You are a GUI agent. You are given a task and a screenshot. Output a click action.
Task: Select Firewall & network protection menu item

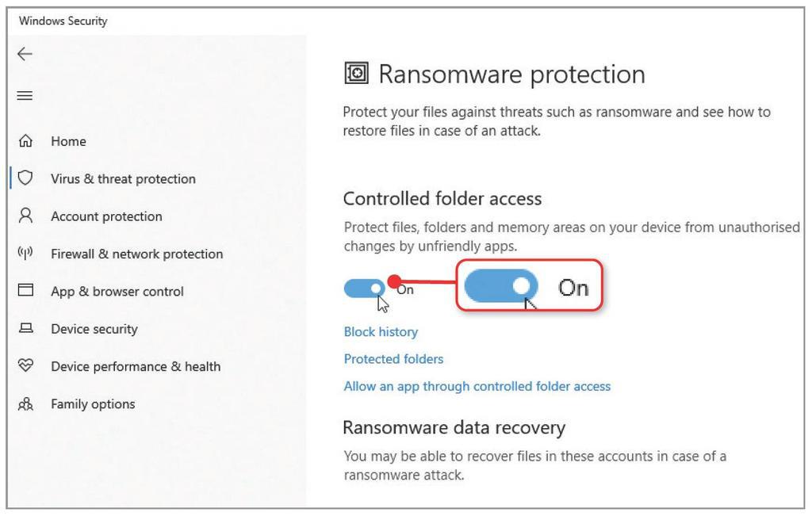(x=136, y=254)
